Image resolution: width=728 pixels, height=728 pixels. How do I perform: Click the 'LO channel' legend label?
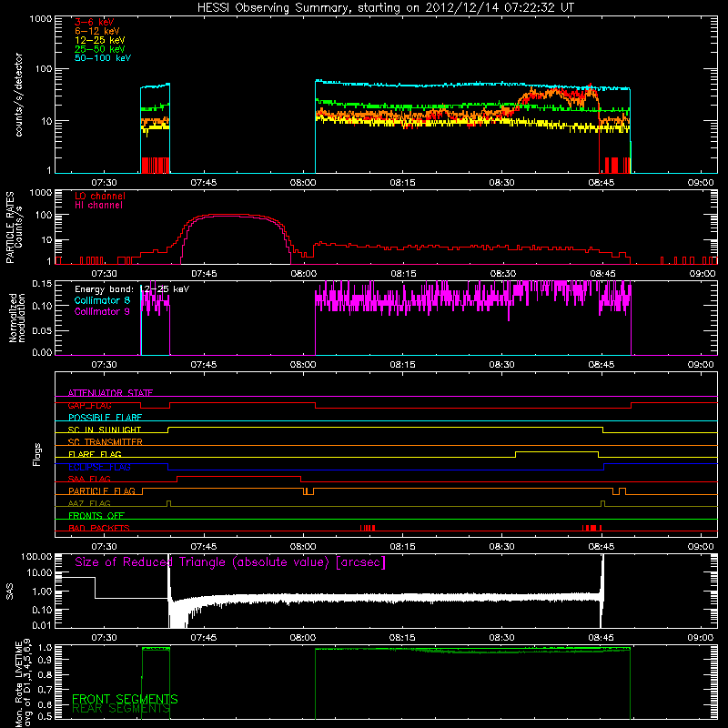coord(100,196)
